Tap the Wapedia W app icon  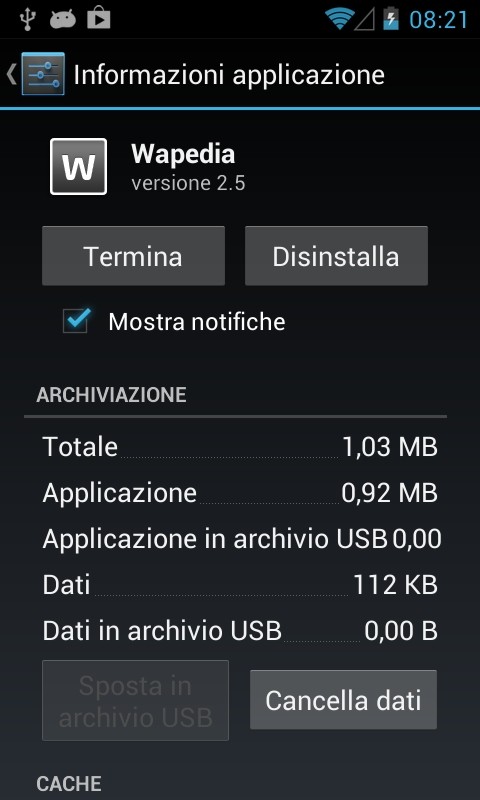pyautogui.click(x=79, y=166)
